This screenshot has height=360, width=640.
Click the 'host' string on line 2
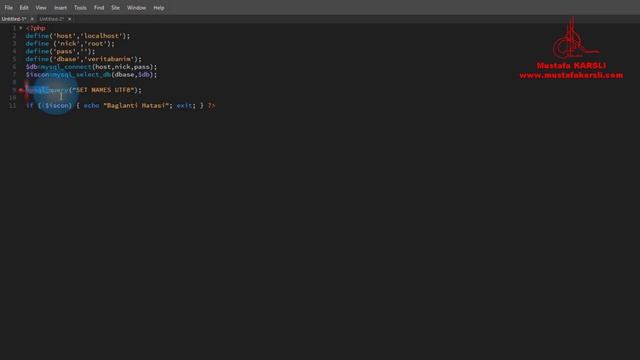coord(64,36)
